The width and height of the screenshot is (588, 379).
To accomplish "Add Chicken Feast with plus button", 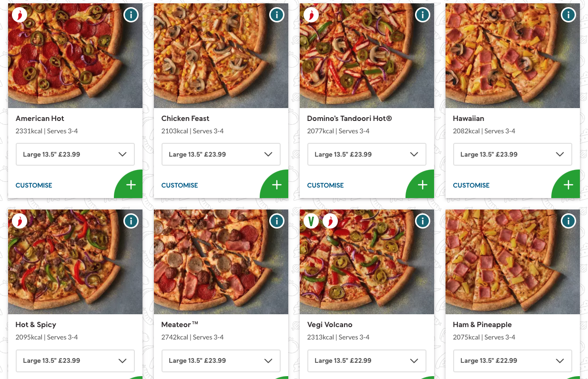I will [x=276, y=185].
